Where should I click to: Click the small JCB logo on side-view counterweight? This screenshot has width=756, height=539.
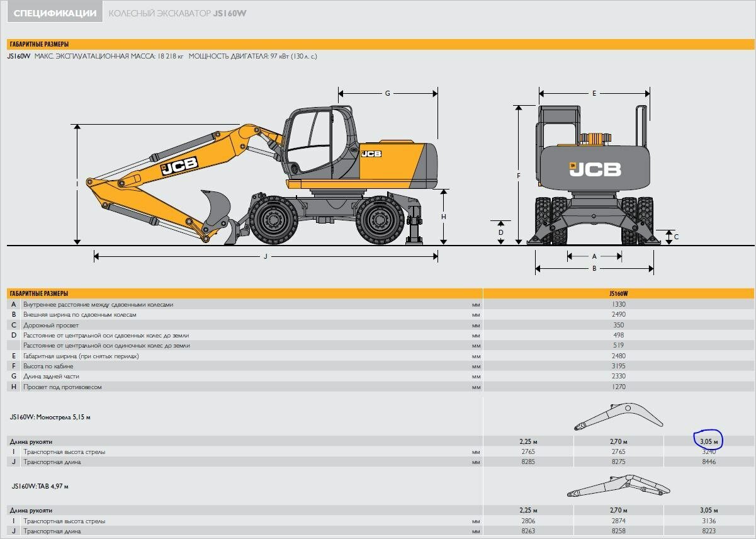point(371,154)
